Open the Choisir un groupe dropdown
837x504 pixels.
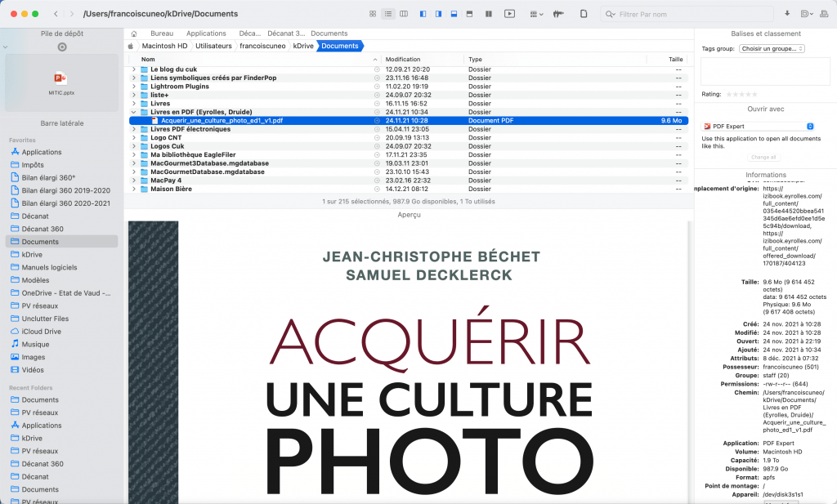[772, 48]
